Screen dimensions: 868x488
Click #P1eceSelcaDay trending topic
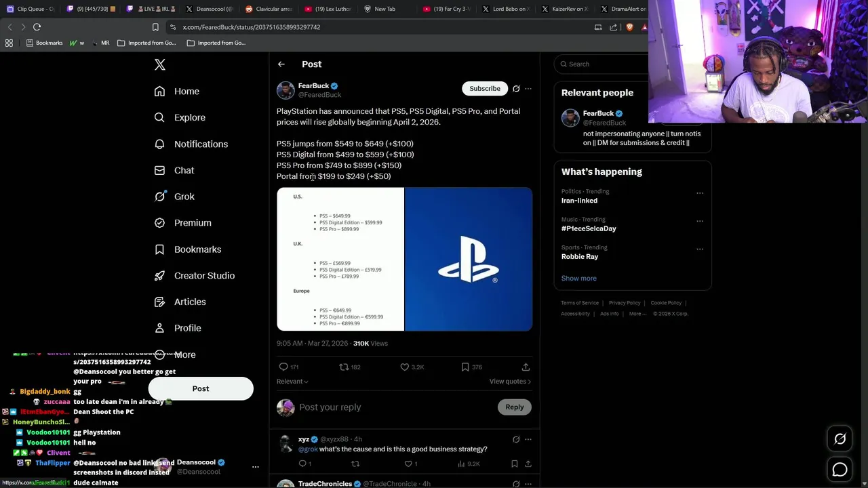(589, 228)
